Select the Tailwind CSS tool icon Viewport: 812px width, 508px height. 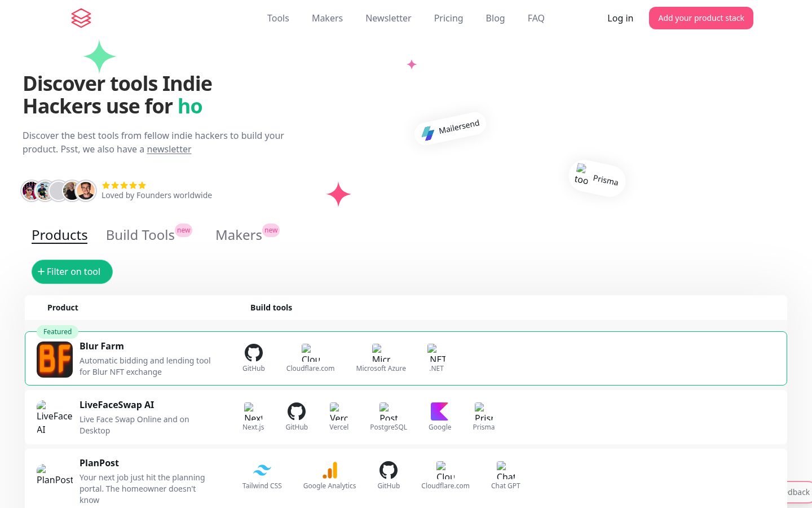[x=262, y=470]
